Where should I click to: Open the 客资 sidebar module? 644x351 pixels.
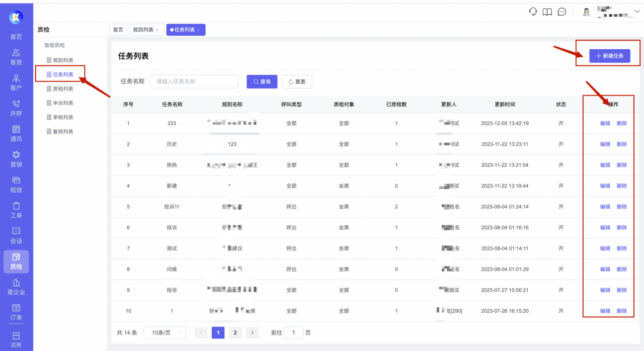[16, 57]
